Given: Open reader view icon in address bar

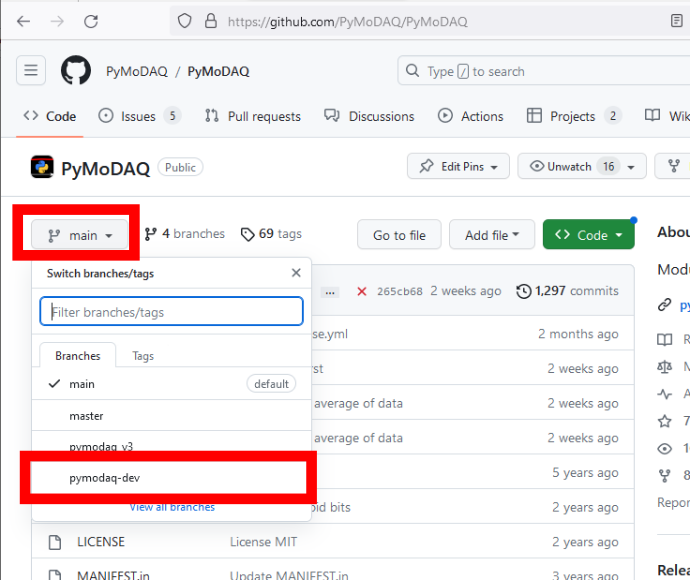Looking at the screenshot, I should (677, 21).
